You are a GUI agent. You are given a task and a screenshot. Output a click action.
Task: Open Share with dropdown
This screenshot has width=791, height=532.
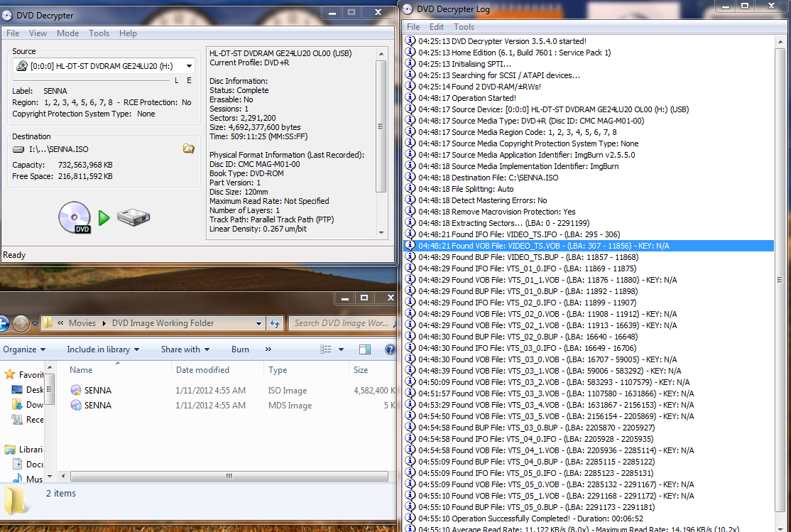coord(185,349)
